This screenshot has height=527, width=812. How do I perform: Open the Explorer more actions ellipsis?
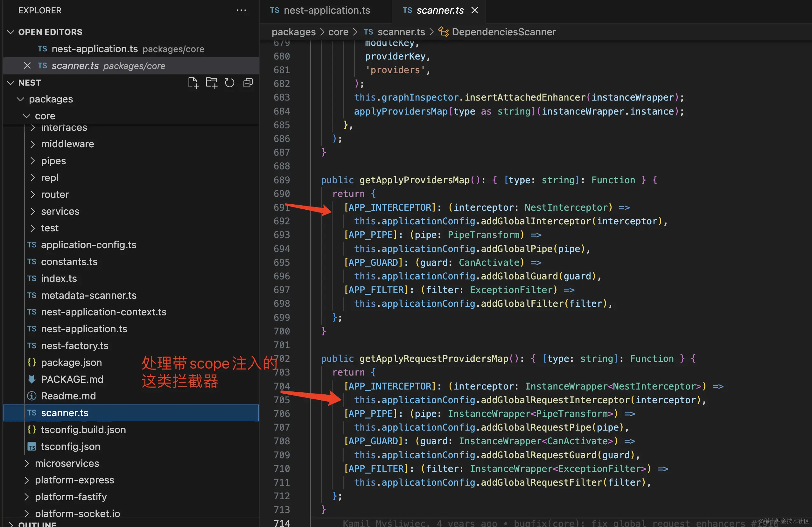(x=241, y=10)
